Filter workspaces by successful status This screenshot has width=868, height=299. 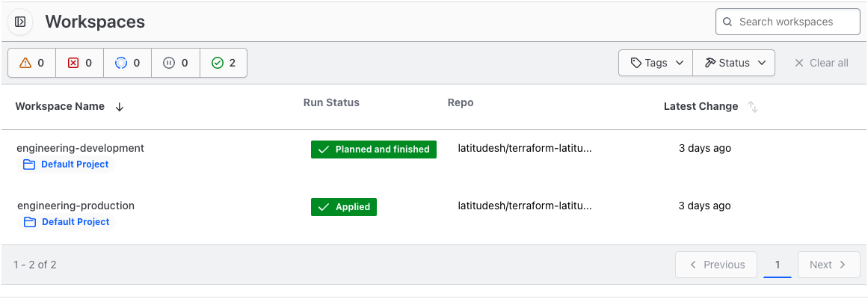(224, 63)
